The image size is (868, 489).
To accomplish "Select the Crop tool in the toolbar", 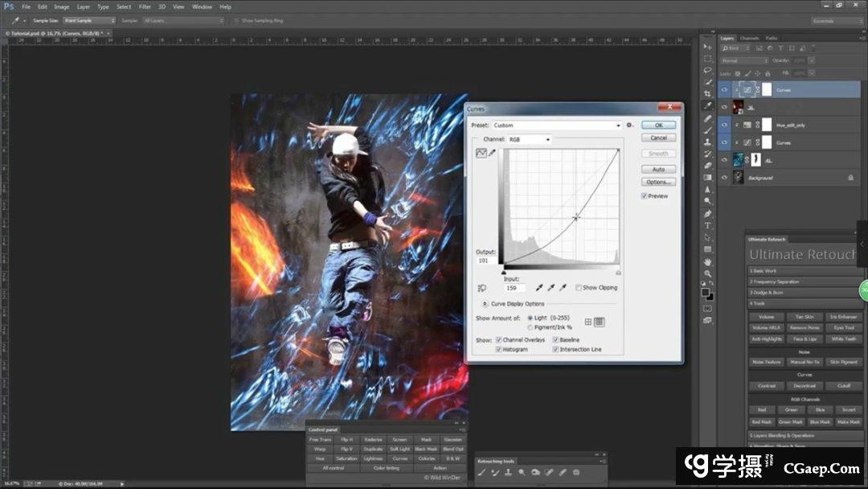I will 708,94.
